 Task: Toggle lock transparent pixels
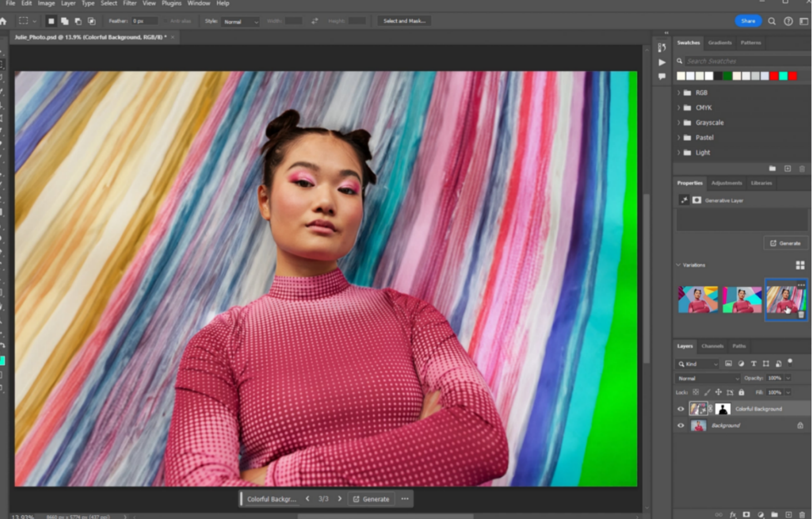click(x=696, y=392)
